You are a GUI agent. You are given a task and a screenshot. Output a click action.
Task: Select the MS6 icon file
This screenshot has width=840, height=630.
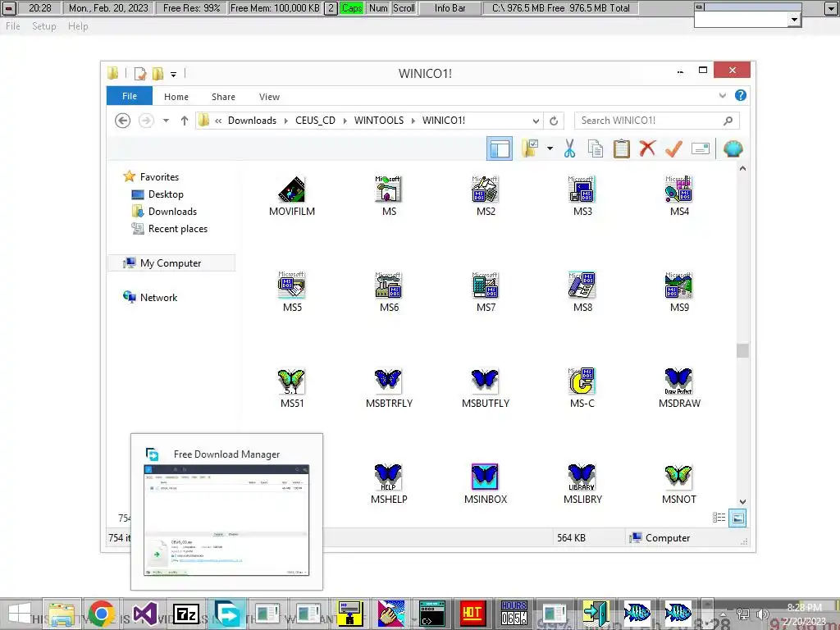point(389,292)
